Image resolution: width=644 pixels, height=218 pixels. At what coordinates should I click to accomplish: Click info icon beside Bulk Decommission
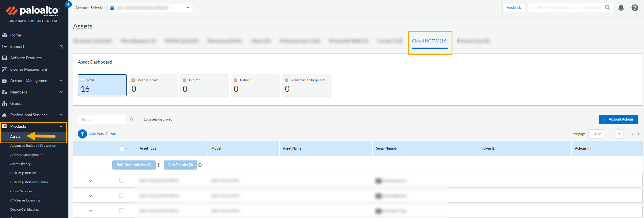click(159, 165)
